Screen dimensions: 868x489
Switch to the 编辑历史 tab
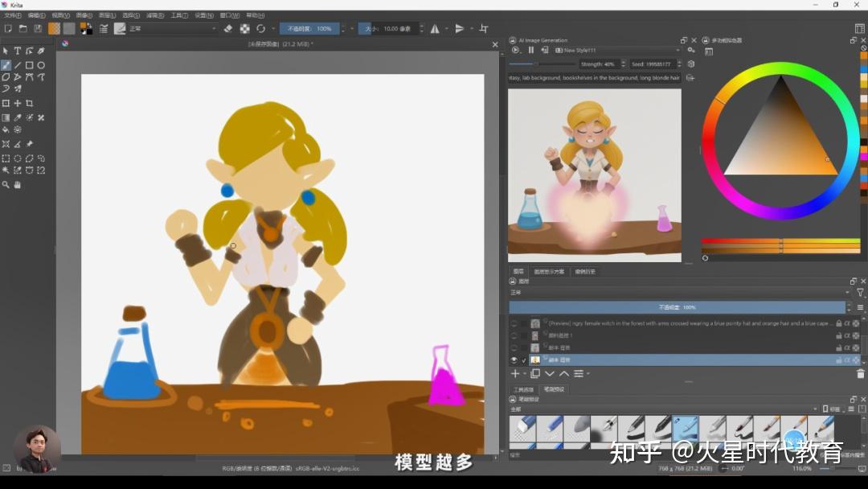[588, 270]
